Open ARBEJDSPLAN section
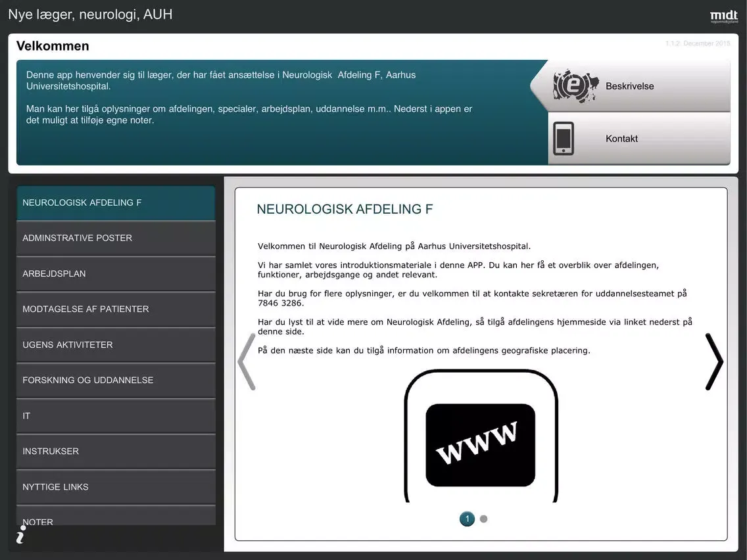 [x=116, y=274]
